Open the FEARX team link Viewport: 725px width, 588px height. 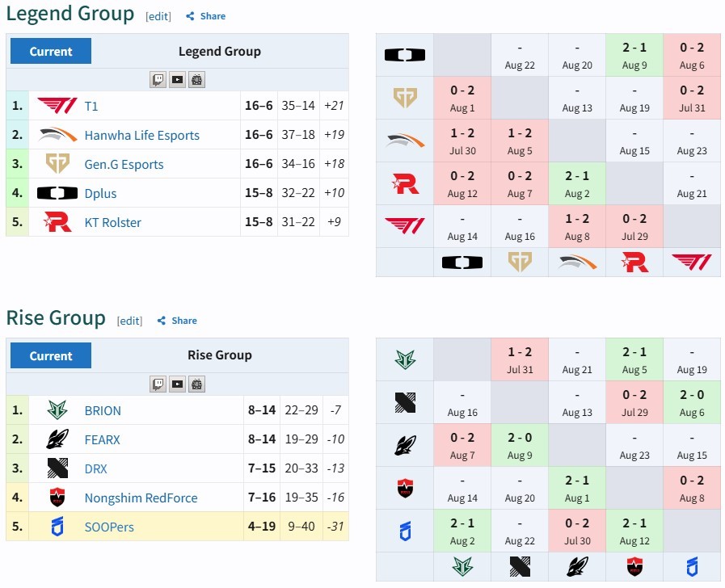[102, 439]
